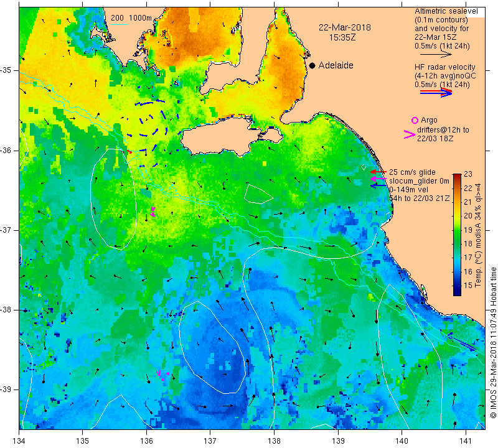The width and height of the screenshot is (498, 448).
Task: Click the black Adelaide city dot
Action: pyautogui.click(x=312, y=65)
